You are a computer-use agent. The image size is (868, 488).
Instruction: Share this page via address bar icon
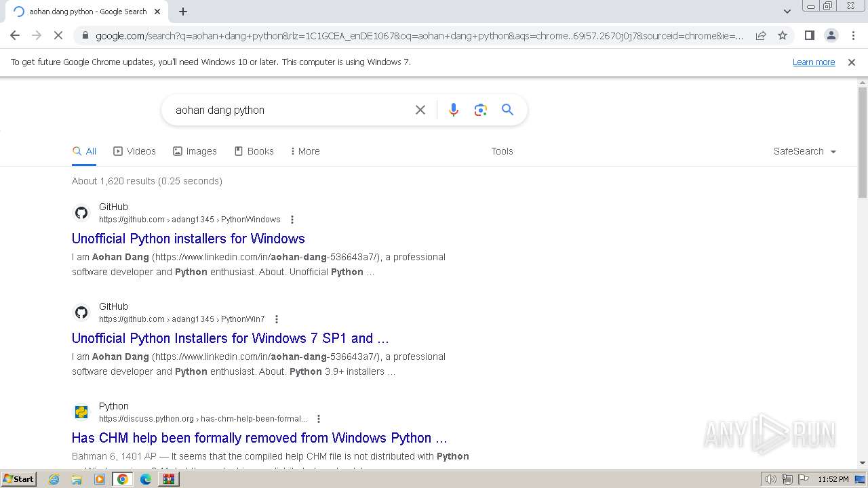click(x=761, y=35)
